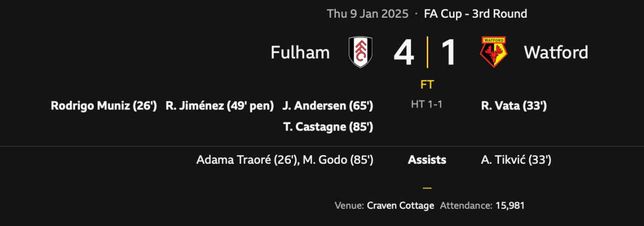Click the Fulham club crest icon
This screenshot has width=644, height=226.
coord(360,52)
